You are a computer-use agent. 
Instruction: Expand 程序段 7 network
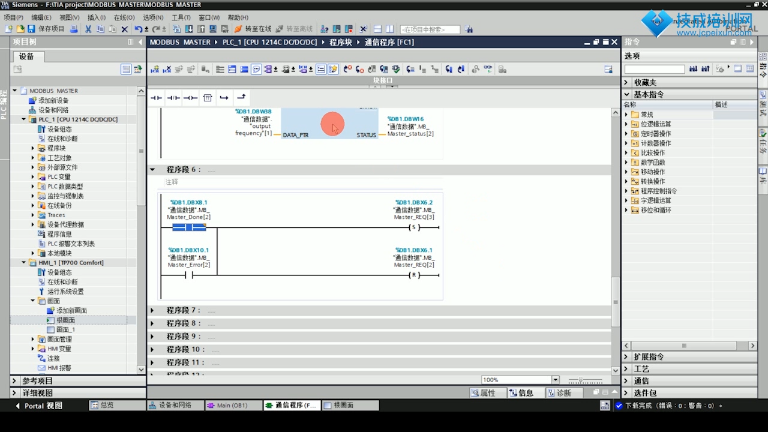152,310
